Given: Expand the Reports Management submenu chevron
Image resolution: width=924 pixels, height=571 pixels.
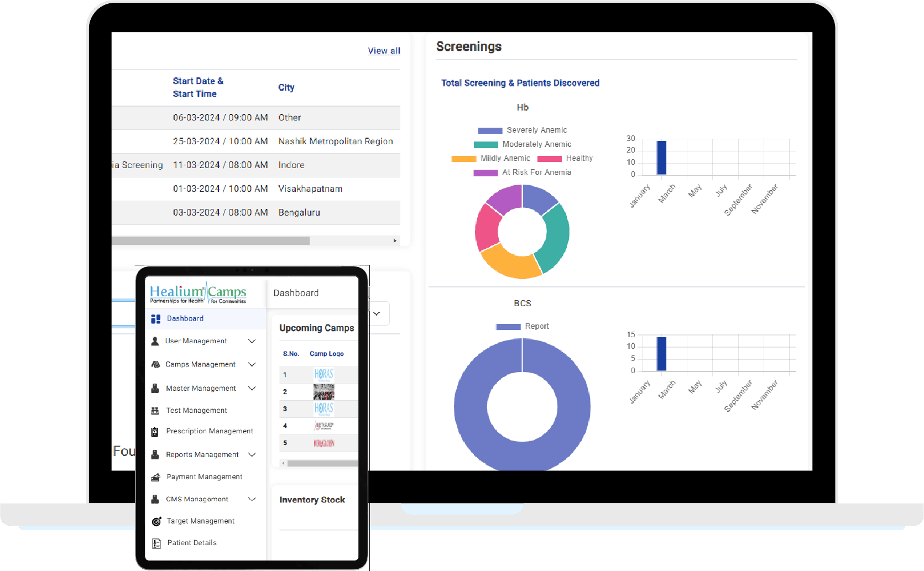Looking at the screenshot, I should (x=252, y=455).
